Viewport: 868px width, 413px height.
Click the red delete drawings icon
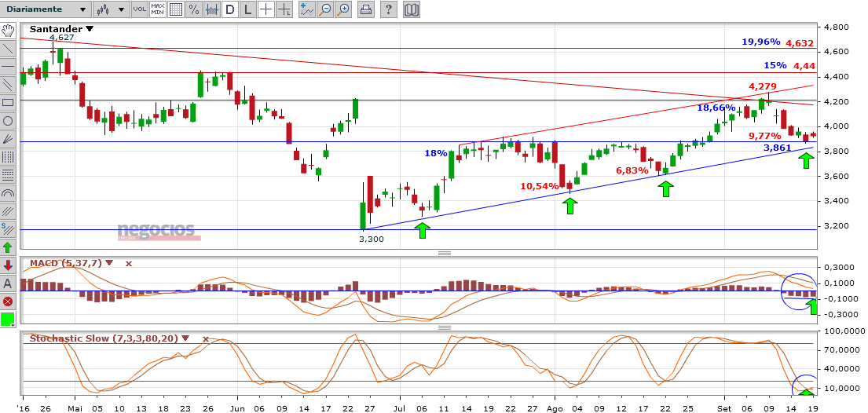[8, 302]
